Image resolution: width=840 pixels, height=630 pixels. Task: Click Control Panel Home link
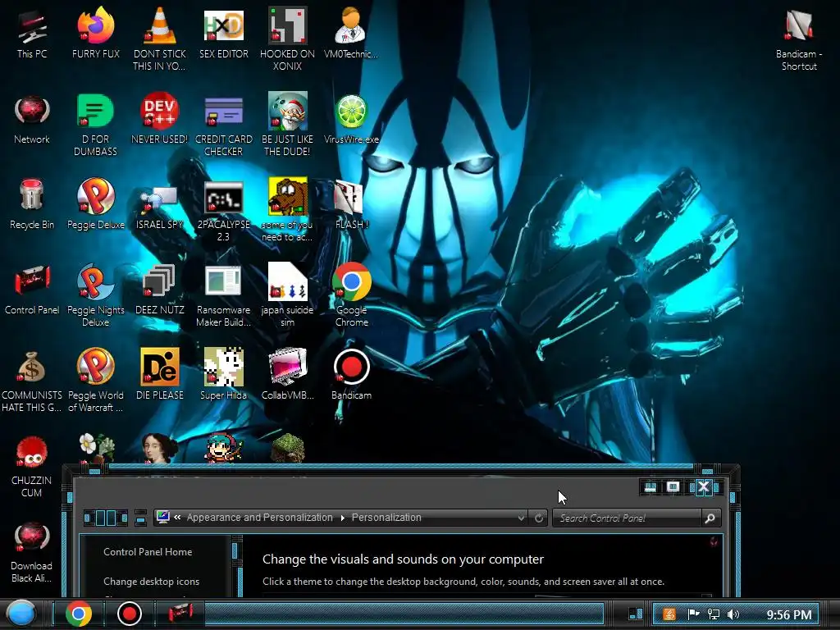tap(148, 552)
